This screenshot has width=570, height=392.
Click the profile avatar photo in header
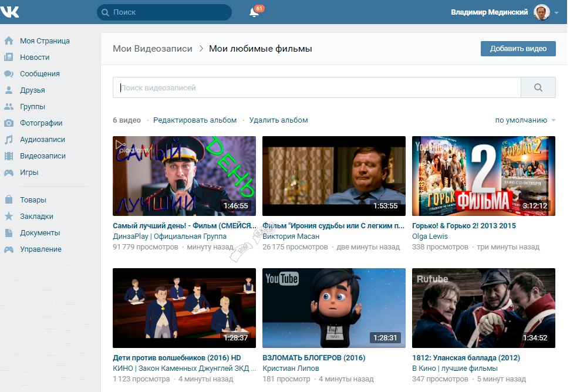pos(541,12)
